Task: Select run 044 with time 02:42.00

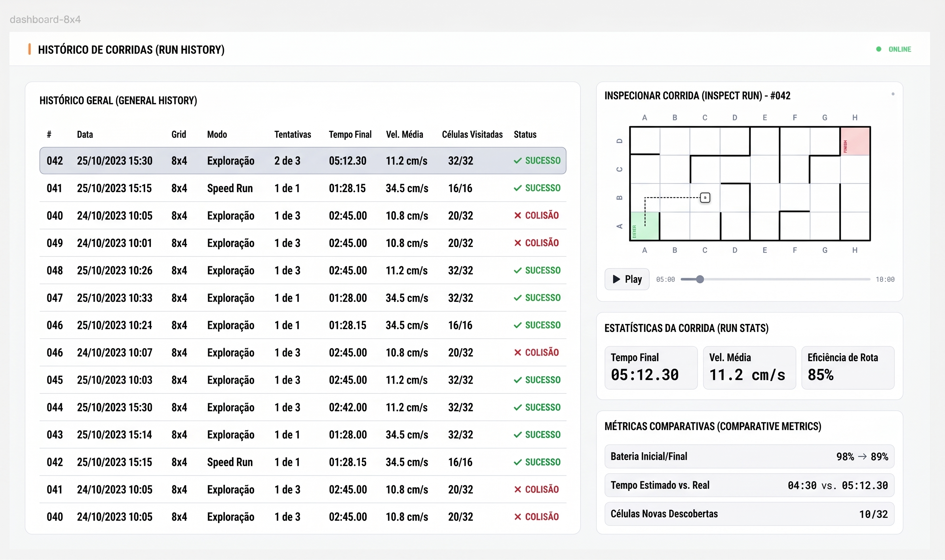Action: [303, 407]
